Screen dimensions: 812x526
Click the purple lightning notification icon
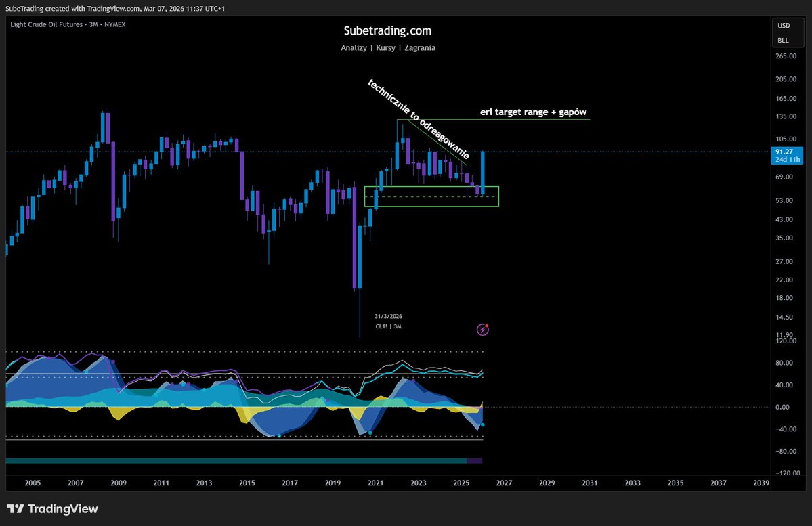pos(483,329)
